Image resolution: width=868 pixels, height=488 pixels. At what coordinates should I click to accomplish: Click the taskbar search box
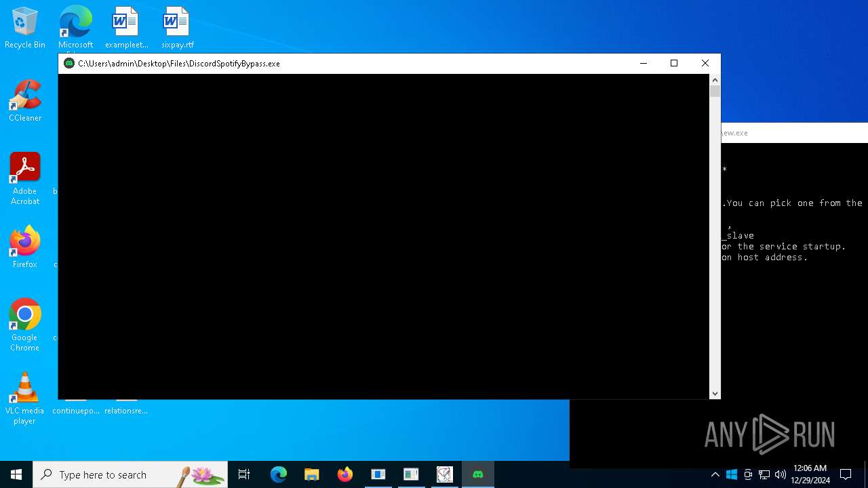click(130, 474)
